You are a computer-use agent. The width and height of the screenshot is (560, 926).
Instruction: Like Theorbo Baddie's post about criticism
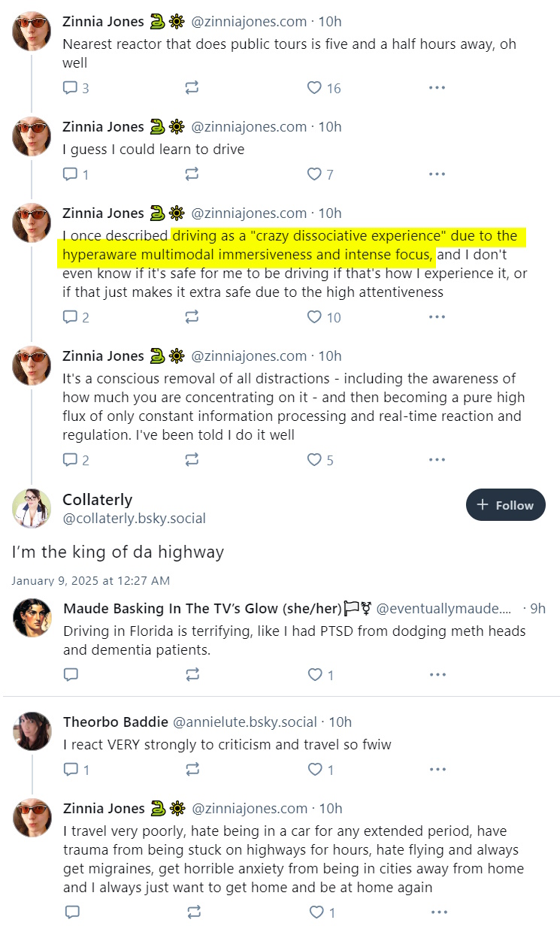(321, 770)
